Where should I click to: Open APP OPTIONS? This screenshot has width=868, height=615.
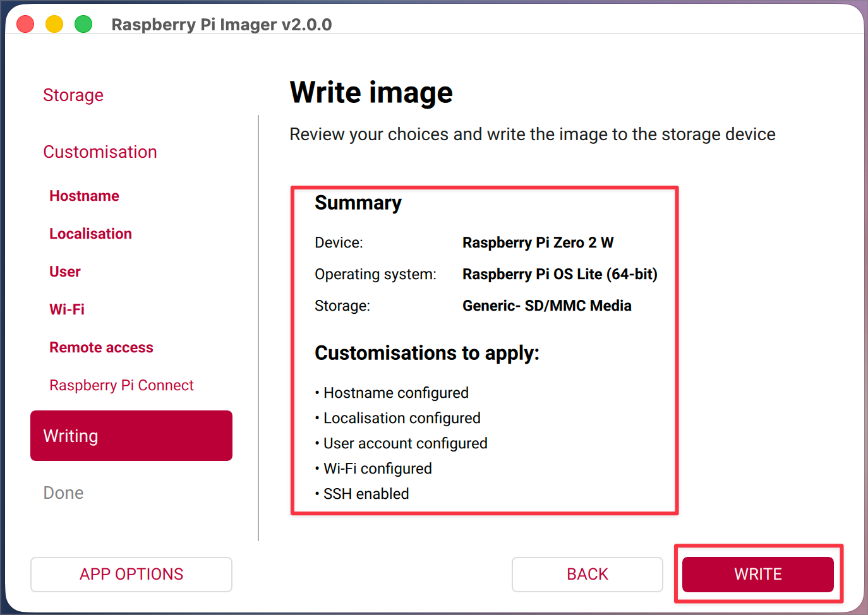click(131, 574)
